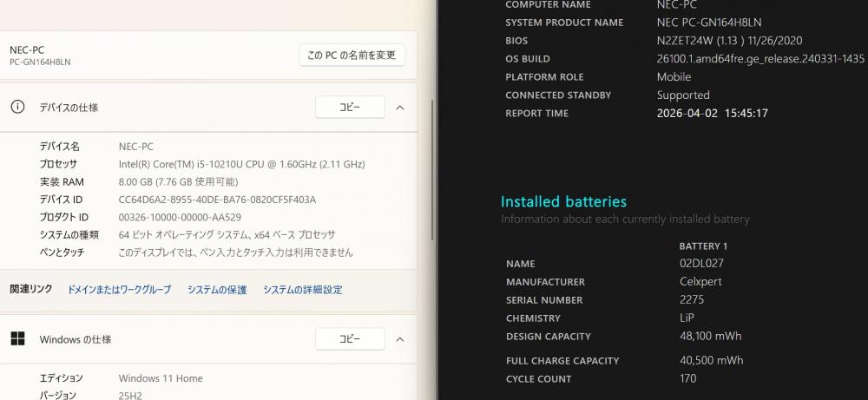The width and height of the screenshot is (868, 400).
Task: Click the BATTERY 1 column header
Action: click(x=703, y=246)
